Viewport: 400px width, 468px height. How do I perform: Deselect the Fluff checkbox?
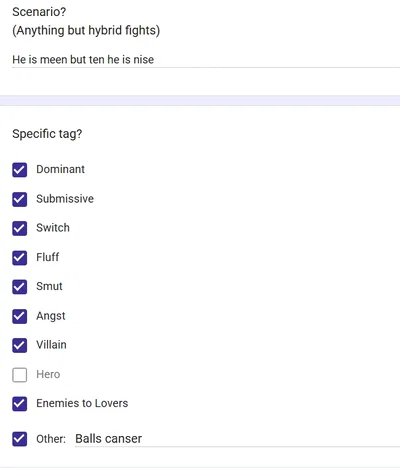[x=20, y=258]
